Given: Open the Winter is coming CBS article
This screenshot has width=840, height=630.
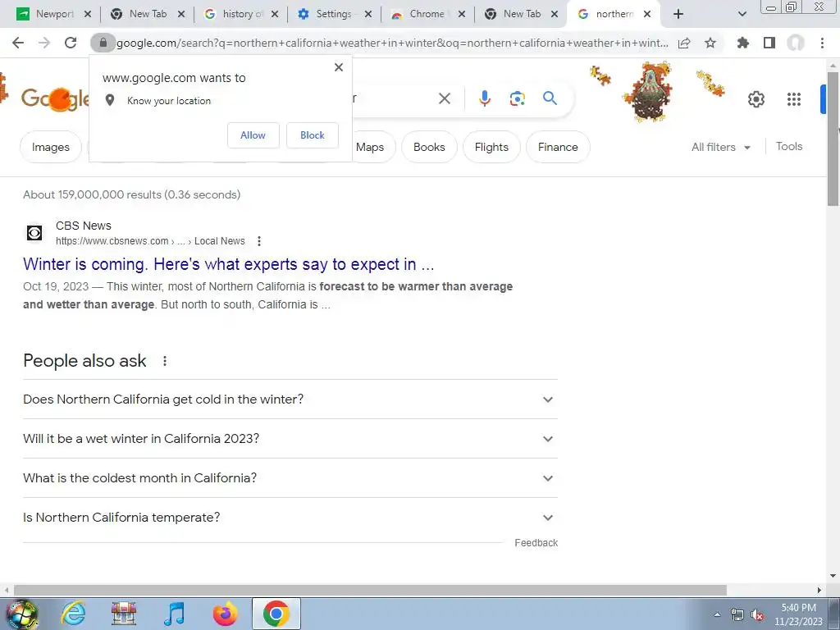Looking at the screenshot, I should point(228,264).
